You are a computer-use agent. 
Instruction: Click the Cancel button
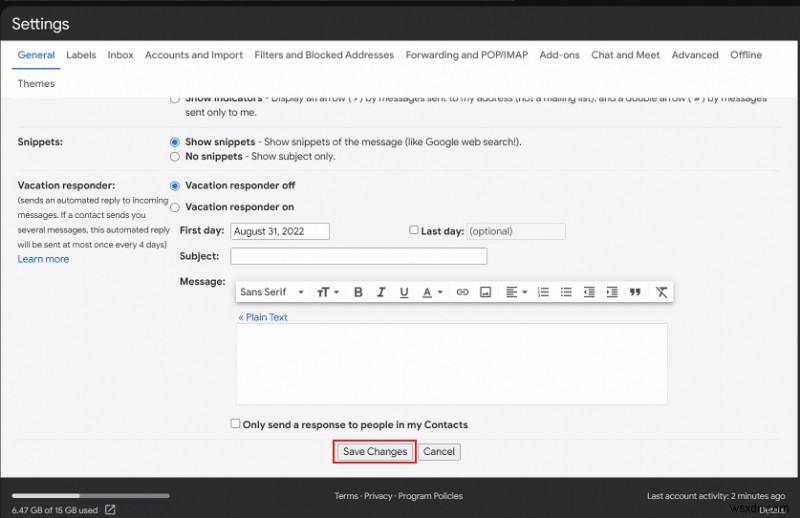pos(439,452)
